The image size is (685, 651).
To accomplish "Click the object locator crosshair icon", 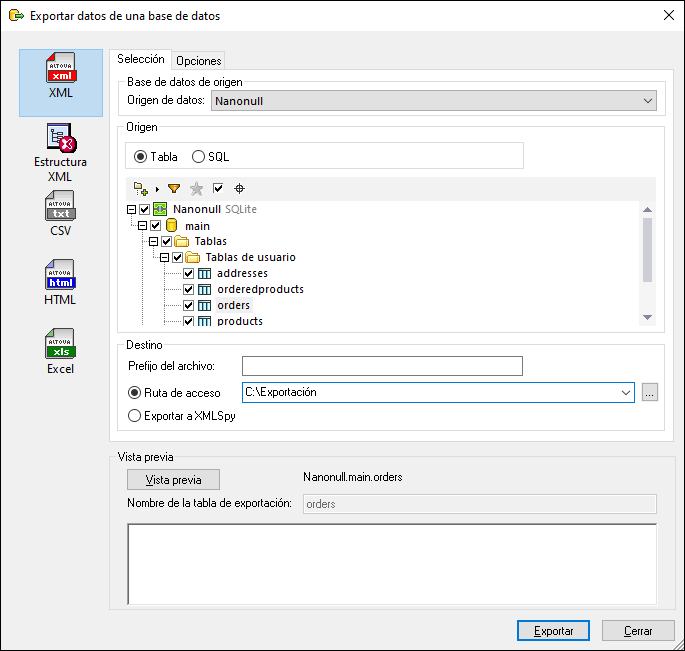I will [239, 189].
